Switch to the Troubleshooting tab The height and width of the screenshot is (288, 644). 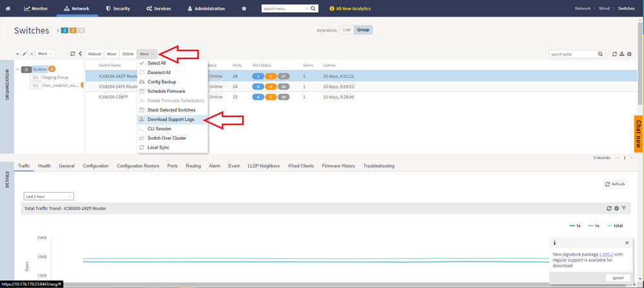coord(378,166)
